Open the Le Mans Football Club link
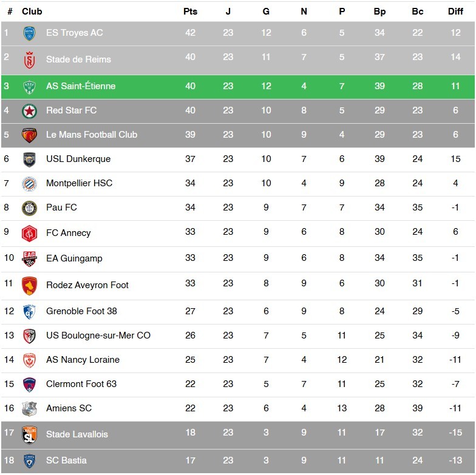Viewport: 476px width, 475px height. [92, 135]
